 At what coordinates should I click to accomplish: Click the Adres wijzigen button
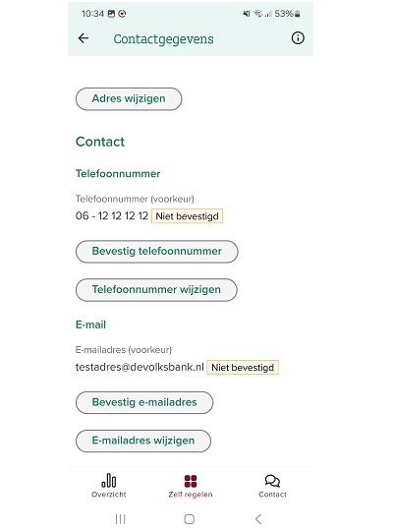coord(129,98)
